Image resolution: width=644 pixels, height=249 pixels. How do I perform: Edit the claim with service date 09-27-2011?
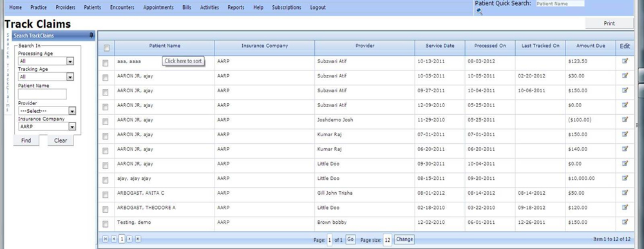click(625, 90)
